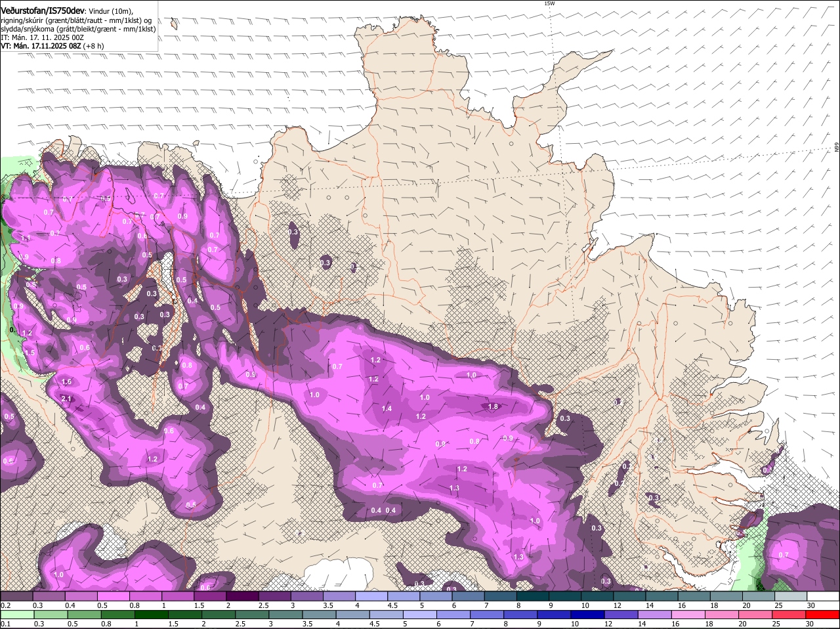
Task: Click the '1.8' precipitation value on the map
Action: point(493,406)
